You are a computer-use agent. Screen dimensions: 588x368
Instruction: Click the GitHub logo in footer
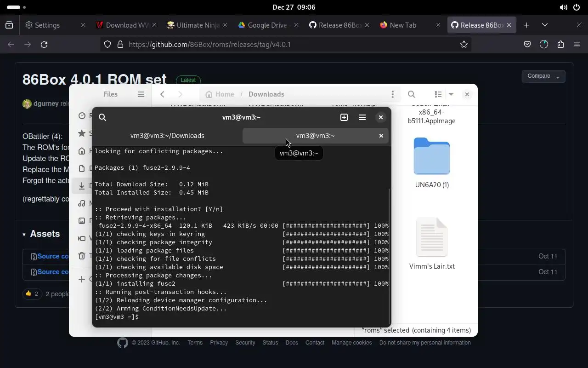pyautogui.click(x=122, y=343)
